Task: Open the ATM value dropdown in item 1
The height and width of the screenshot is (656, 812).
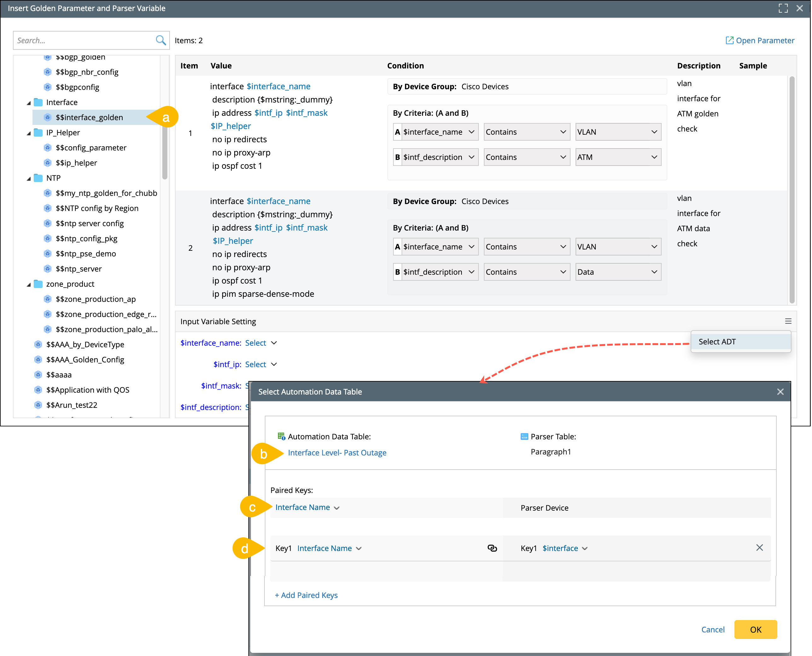Action: coord(618,157)
